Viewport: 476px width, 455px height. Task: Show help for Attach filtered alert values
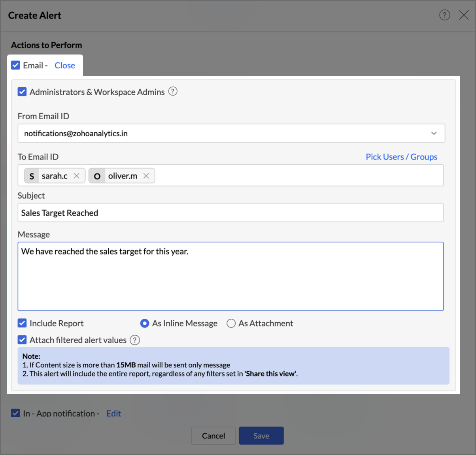(135, 340)
